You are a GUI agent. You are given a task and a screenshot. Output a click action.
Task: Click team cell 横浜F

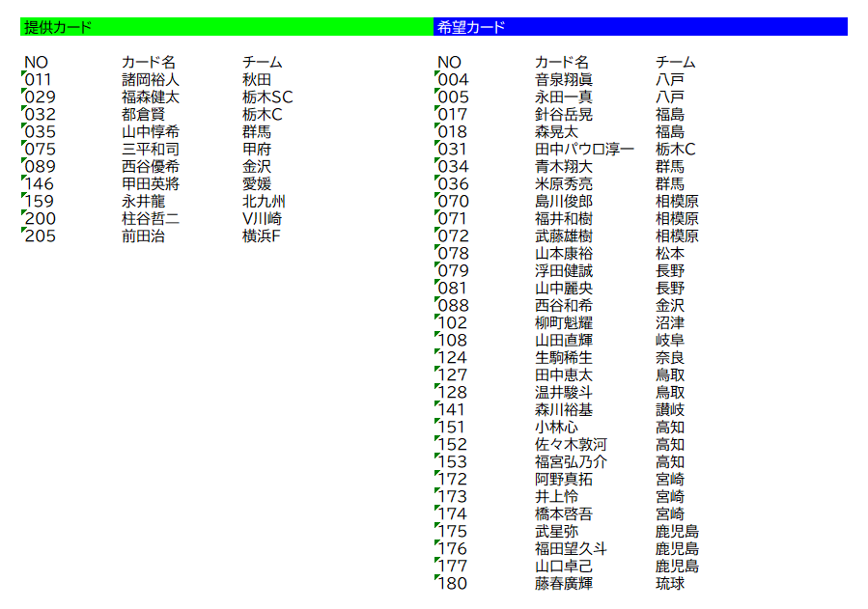(262, 236)
